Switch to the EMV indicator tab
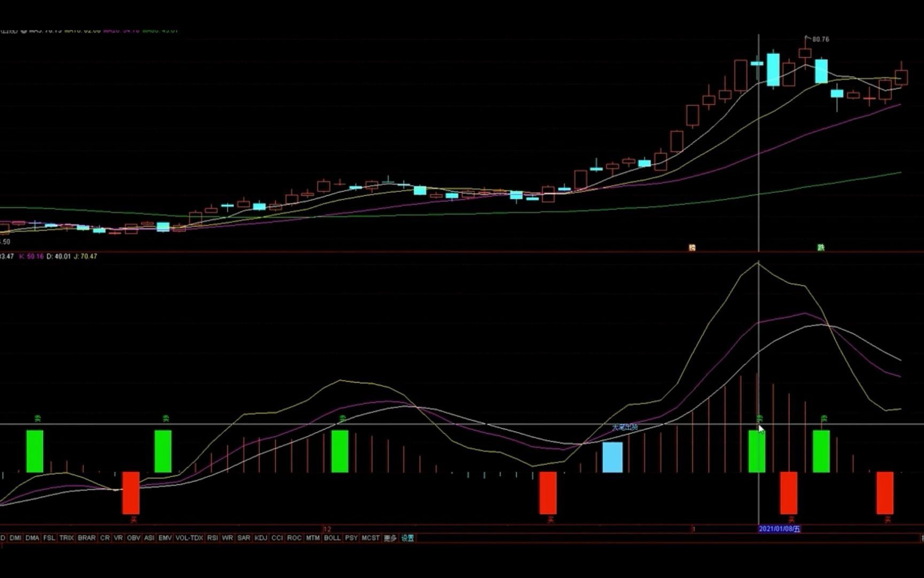924x578 pixels. click(x=165, y=538)
